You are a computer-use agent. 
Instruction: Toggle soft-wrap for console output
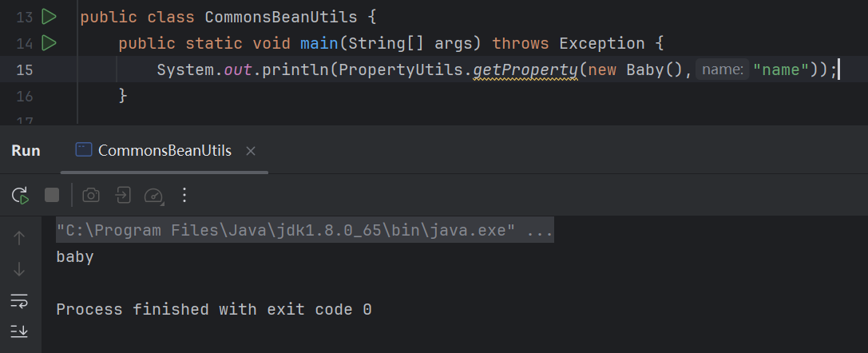point(20,300)
